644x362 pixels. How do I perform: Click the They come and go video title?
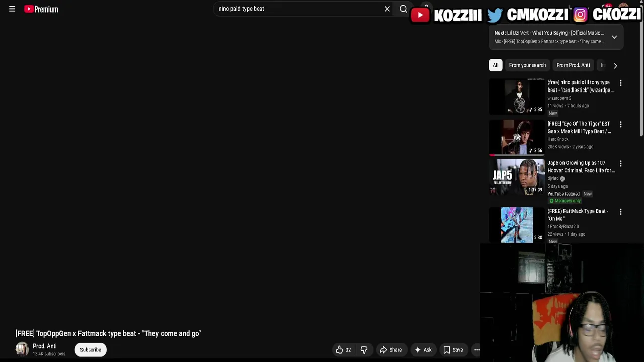108,334
